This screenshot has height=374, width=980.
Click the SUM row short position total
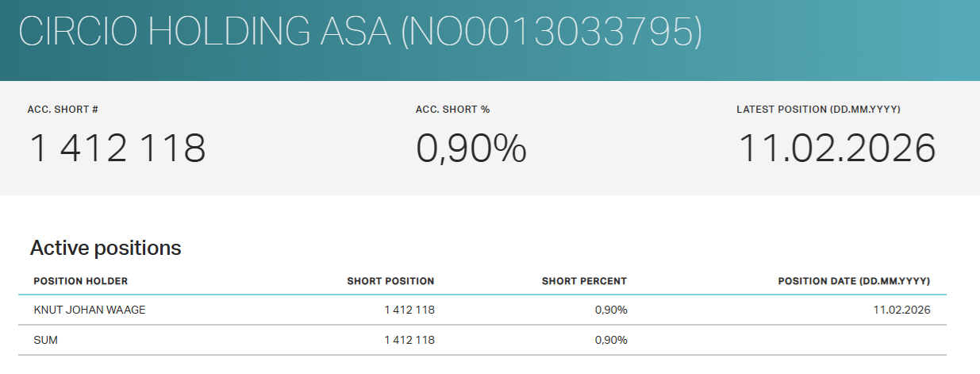pyautogui.click(x=409, y=340)
